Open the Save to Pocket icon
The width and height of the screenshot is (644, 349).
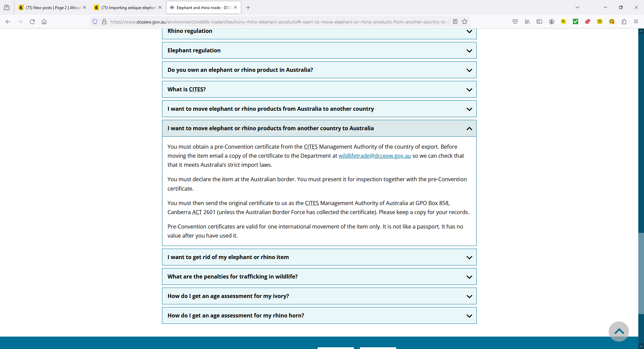coord(515,22)
